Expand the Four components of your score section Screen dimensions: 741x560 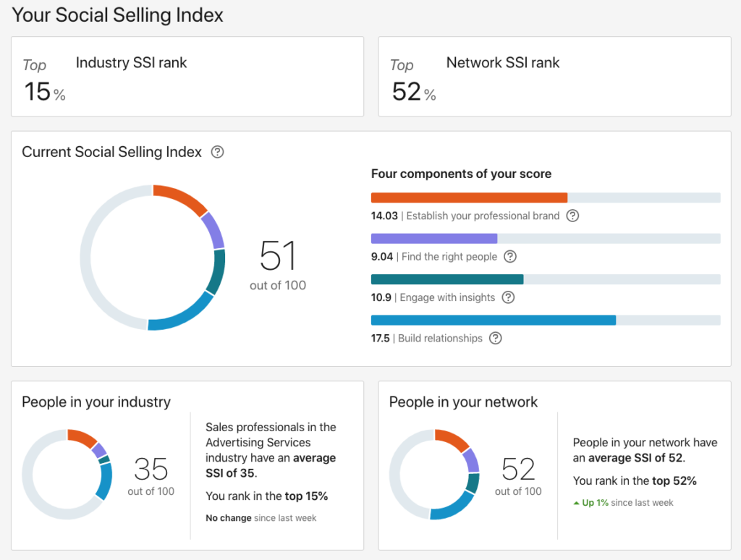[x=461, y=174]
